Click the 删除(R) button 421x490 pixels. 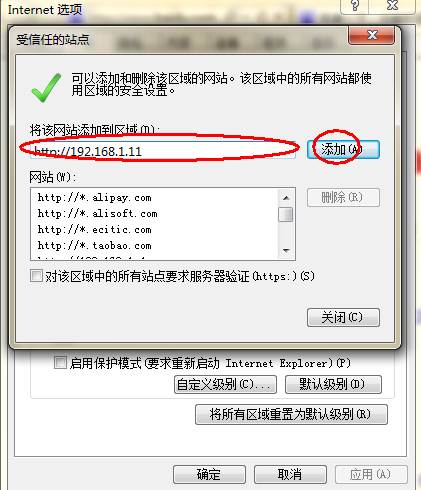click(343, 197)
